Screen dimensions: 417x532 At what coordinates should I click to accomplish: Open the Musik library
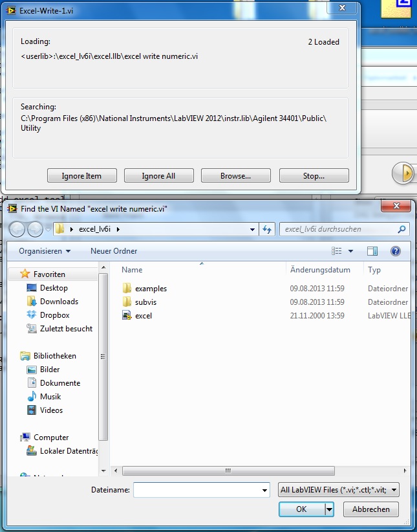(x=50, y=396)
